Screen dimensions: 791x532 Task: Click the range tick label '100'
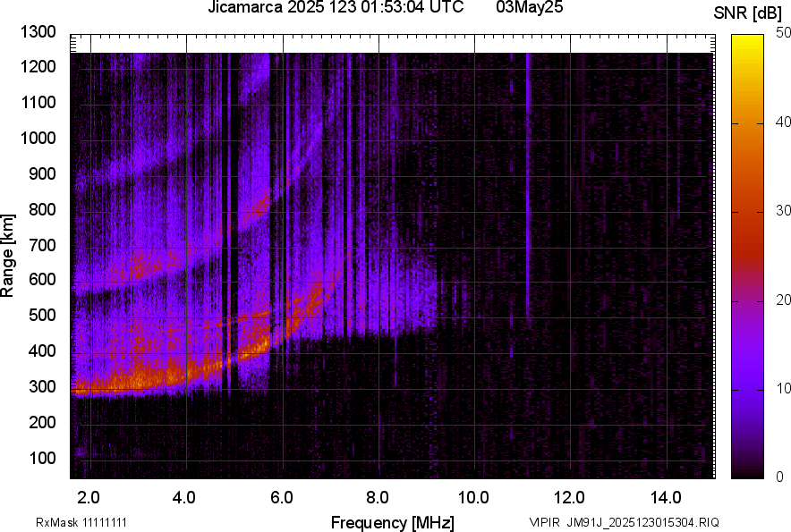pyautogui.click(x=42, y=458)
